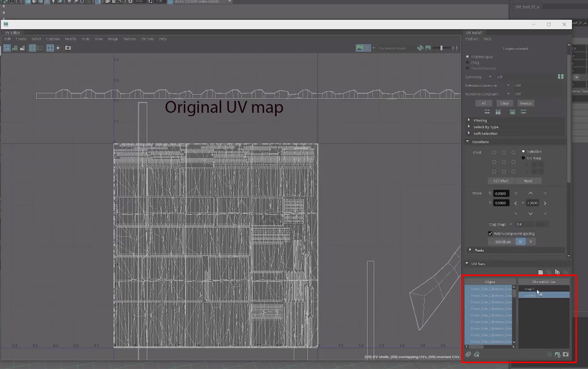Toggle Retain component spacing checkbox
Image resolution: width=588 pixels, height=369 pixels.
click(490, 234)
